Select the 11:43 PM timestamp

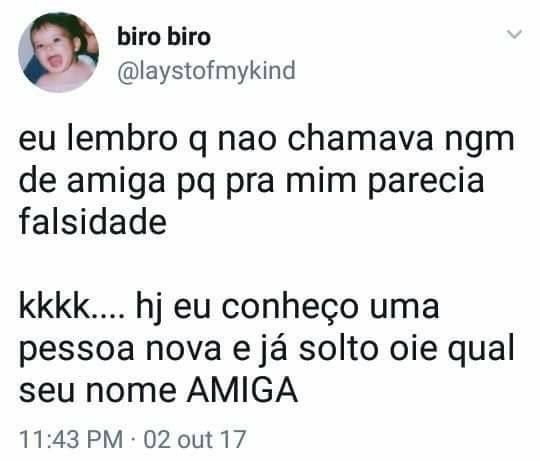[x=71, y=440]
